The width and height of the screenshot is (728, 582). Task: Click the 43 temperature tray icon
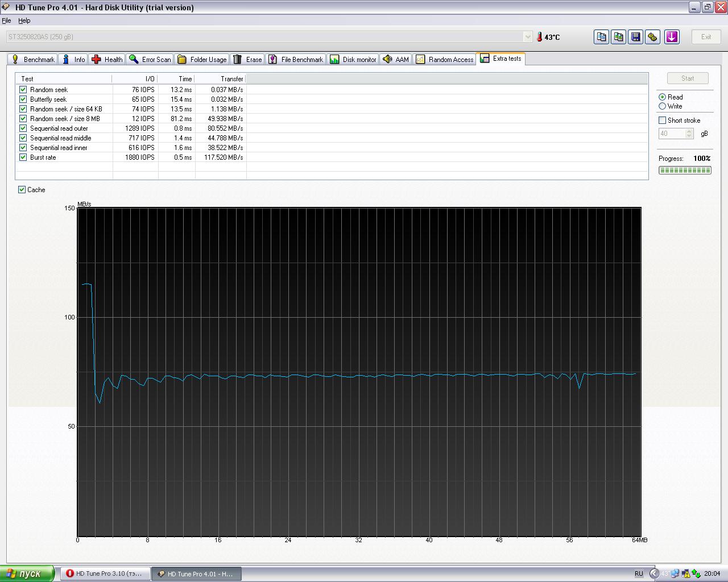pos(665,573)
